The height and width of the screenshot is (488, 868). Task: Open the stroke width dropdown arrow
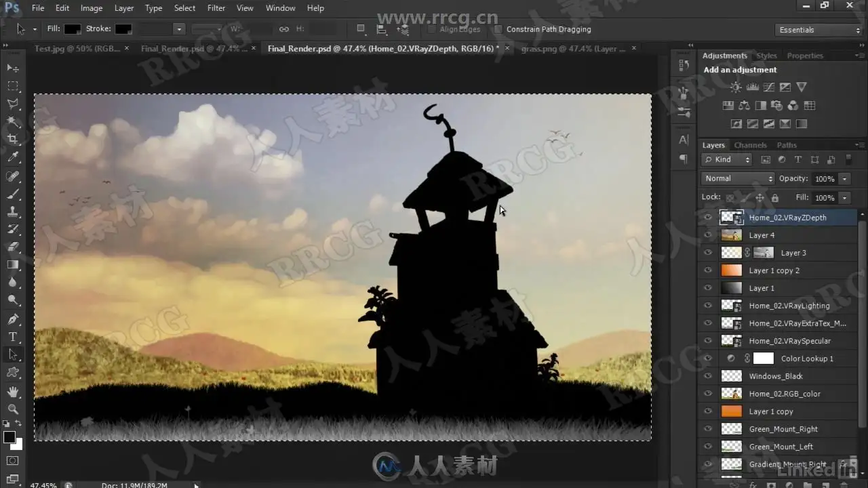click(179, 29)
